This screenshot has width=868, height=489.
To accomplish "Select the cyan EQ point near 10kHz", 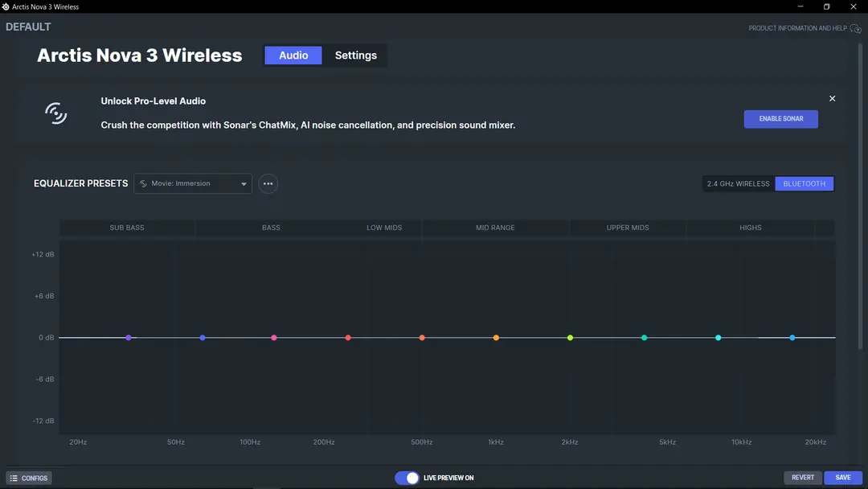I will 719,338.
